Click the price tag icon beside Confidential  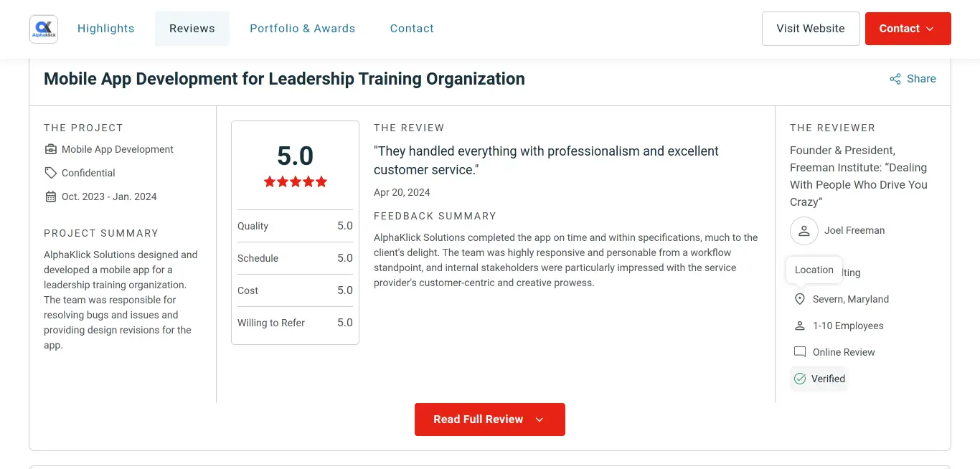click(50, 173)
